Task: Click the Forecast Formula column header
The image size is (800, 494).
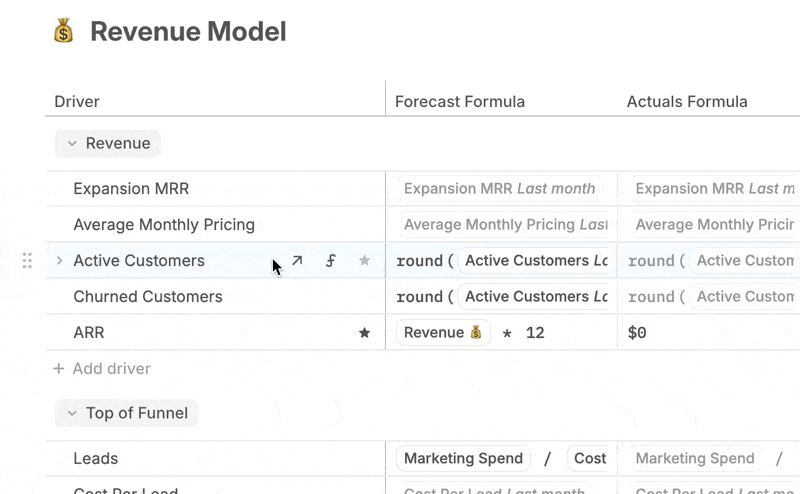Action: click(459, 102)
